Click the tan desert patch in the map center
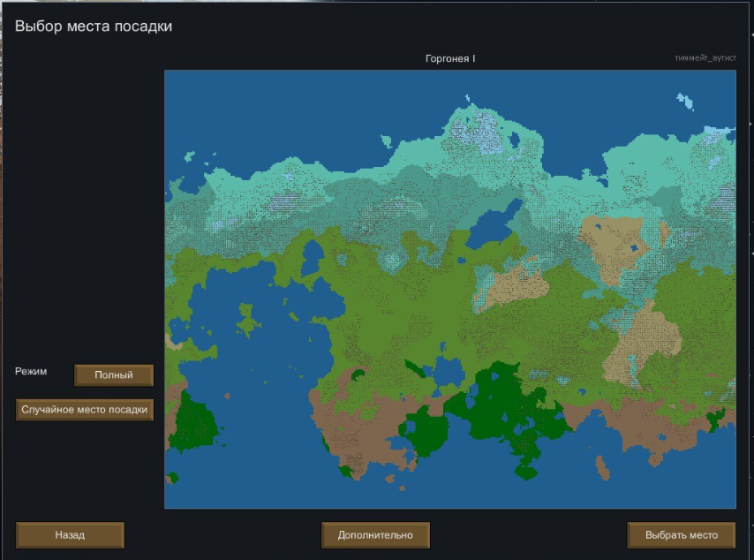Image resolution: width=754 pixels, height=560 pixels. (x=516, y=284)
